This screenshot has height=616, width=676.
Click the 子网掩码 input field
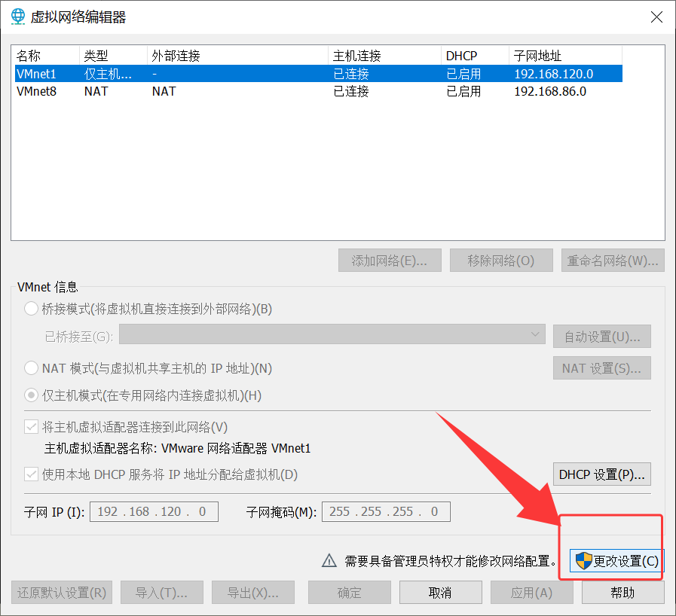pyautogui.click(x=386, y=511)
